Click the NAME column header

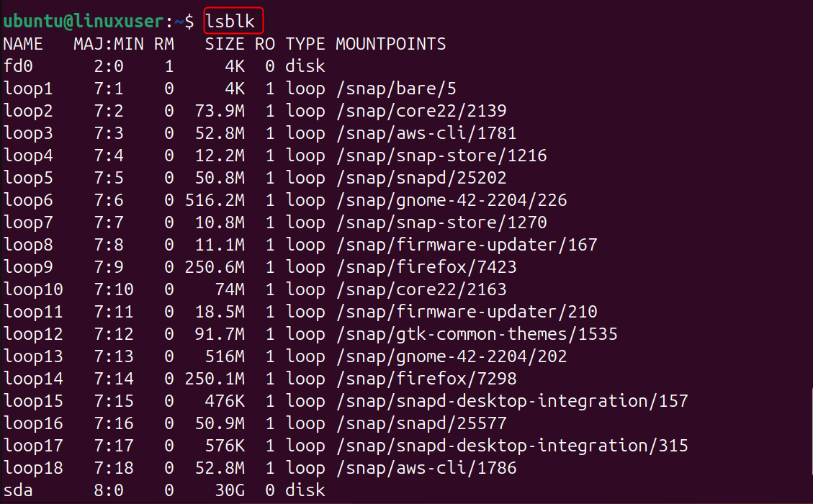tap(23, 44)
